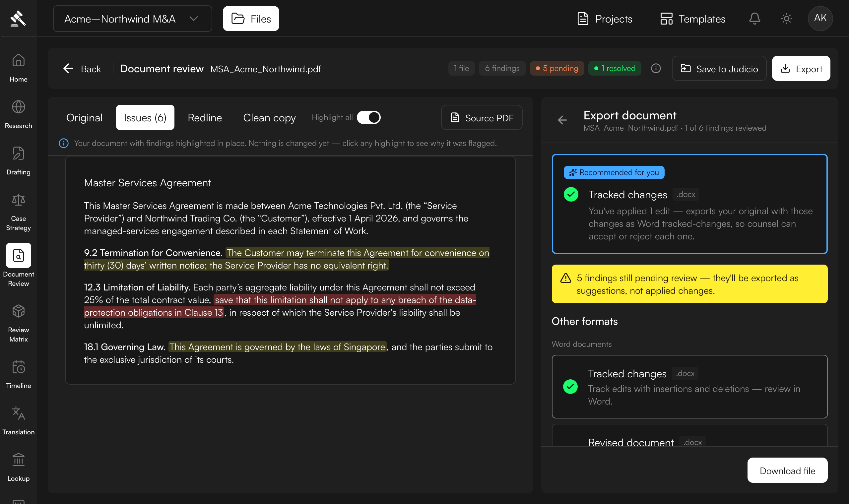Viewport: 849px width, 504px height.
Task: Click the Files button
Action: tap(251, 19)
